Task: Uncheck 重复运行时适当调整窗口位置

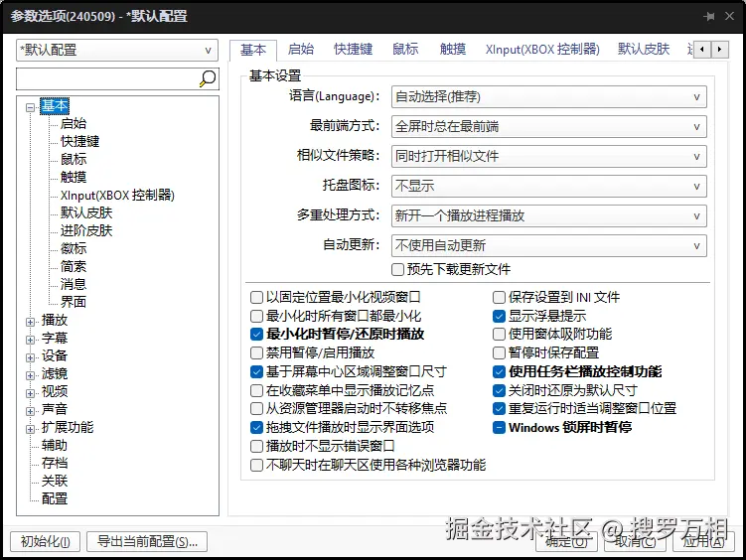Action: [x=499, y=409]
